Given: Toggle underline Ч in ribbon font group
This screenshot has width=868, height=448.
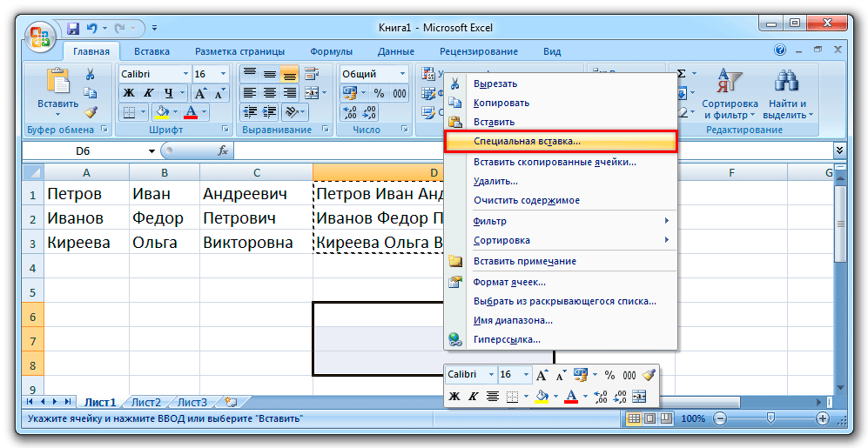Looking at the screenshot, I should click(168, 92).
